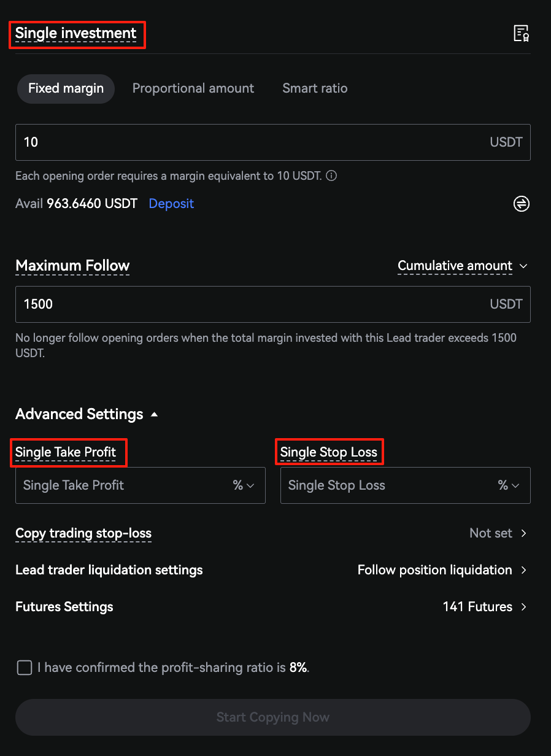Open the copy trading guide icon

(x=521, y=34)
